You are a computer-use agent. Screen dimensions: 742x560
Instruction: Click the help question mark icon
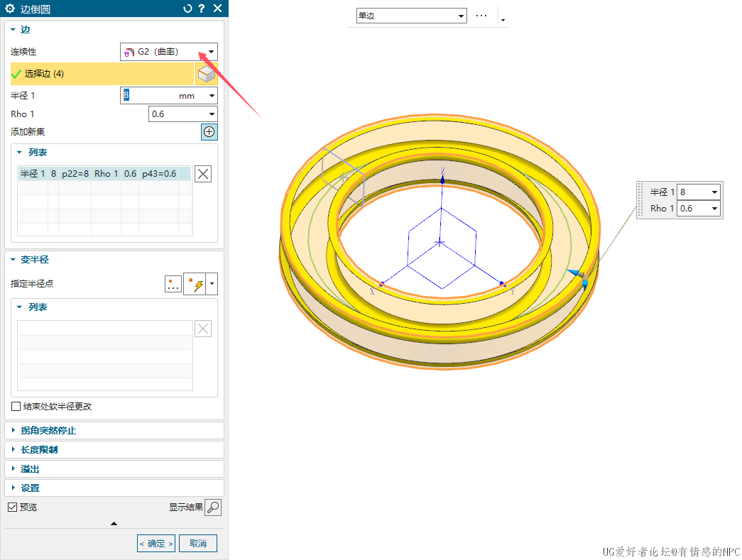tap(202, 9)
